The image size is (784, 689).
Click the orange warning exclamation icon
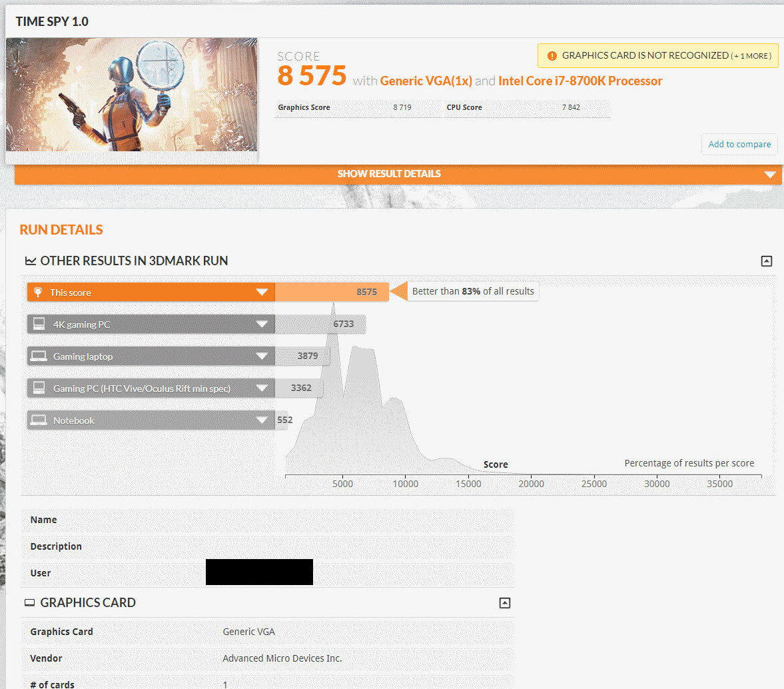point(552,56)
